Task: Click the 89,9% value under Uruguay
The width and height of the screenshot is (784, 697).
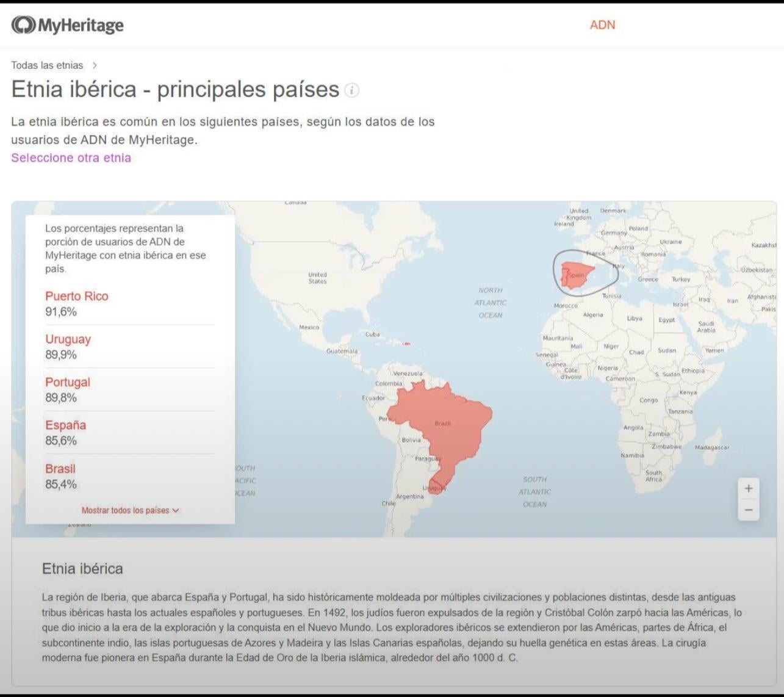Action: pos(61,355)
